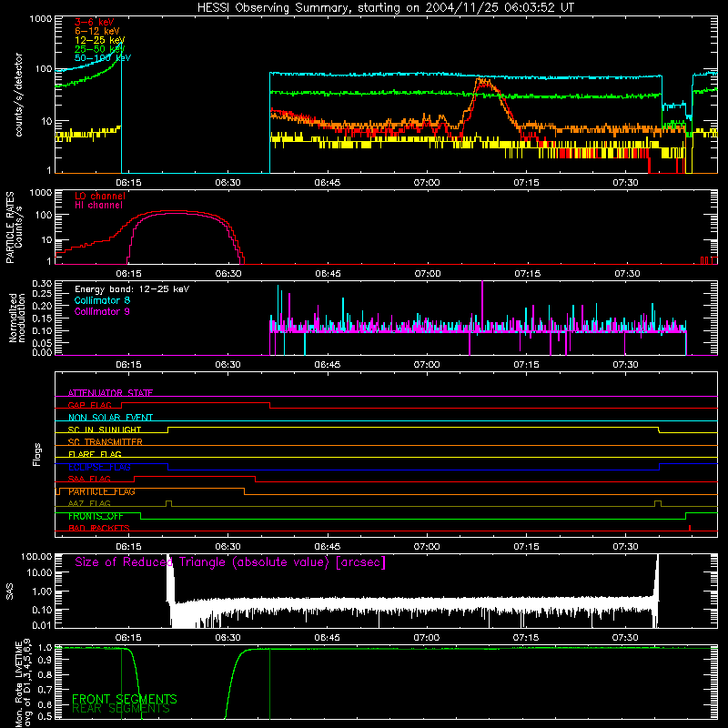
Task: Click the 06:45 tick in the counts plot
Action: (x=328, y=183)
